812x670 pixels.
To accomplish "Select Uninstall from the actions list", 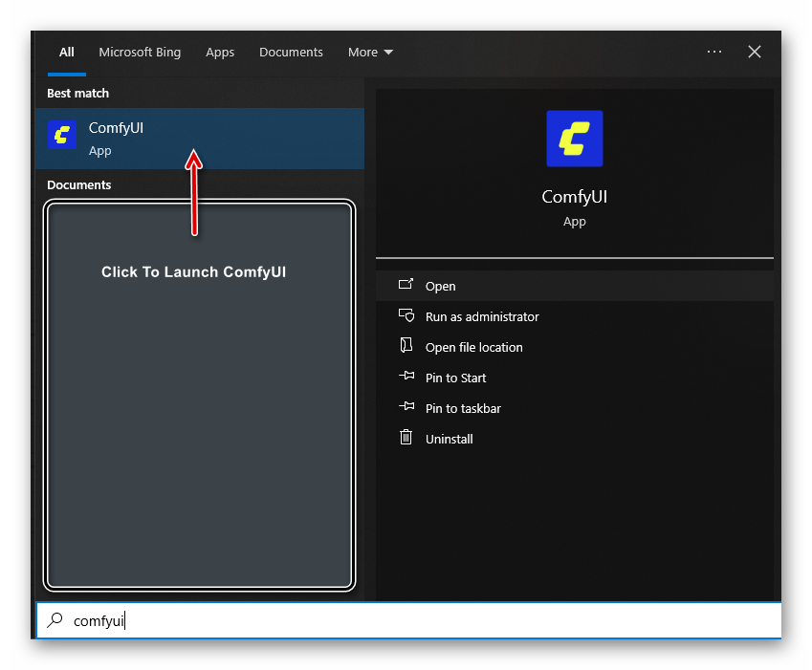I will 449,439.
